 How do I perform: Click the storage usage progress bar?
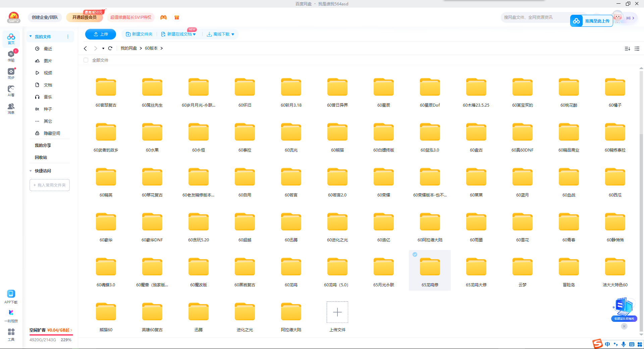coord(51,335)
